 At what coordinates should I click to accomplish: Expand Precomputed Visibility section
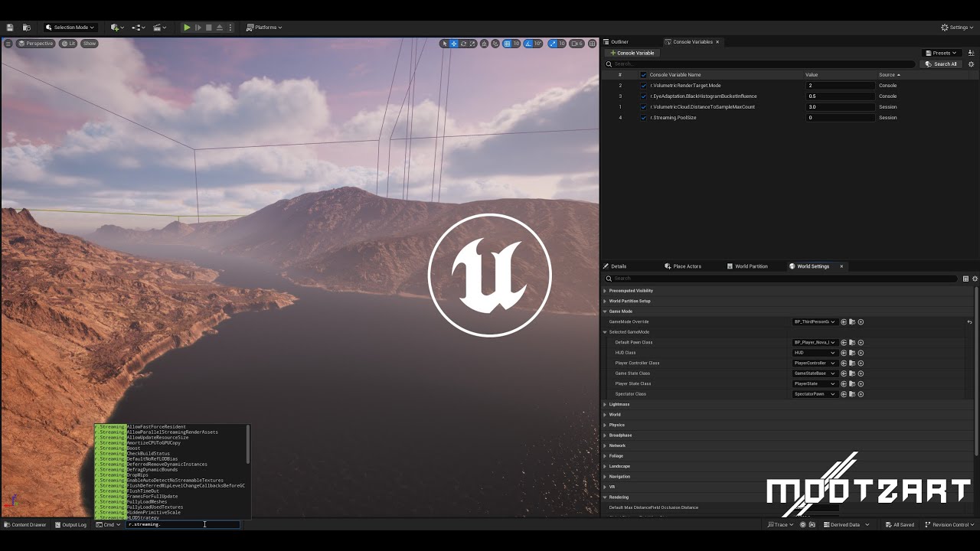point(605,291)
